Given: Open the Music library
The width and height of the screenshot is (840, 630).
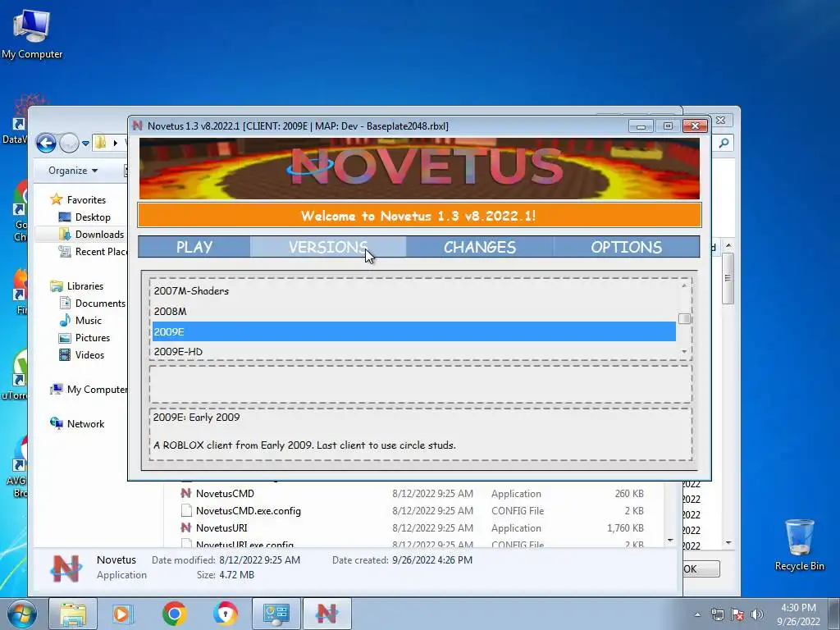Looking at the screenshot, I should [88, 321].
